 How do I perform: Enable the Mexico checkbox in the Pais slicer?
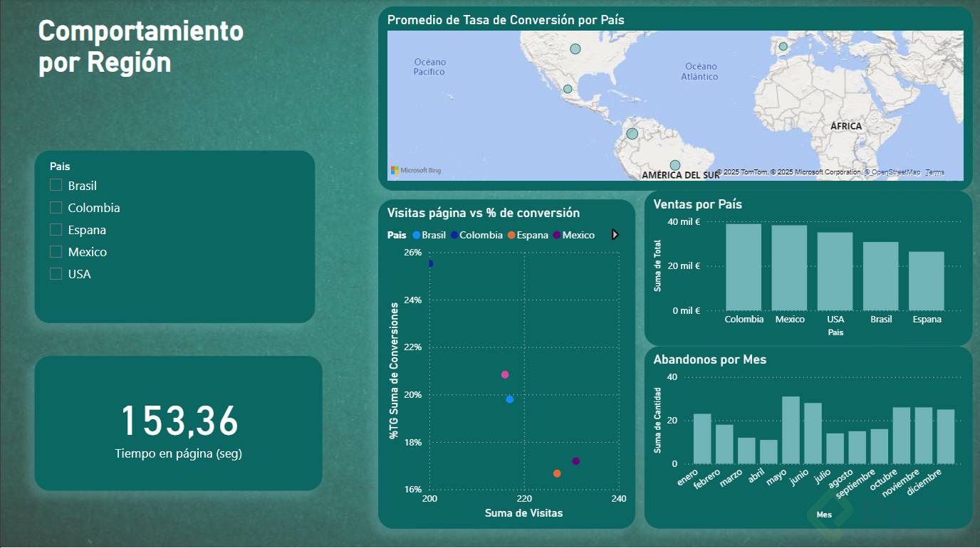pyautogui.click(x=56, y=252)
